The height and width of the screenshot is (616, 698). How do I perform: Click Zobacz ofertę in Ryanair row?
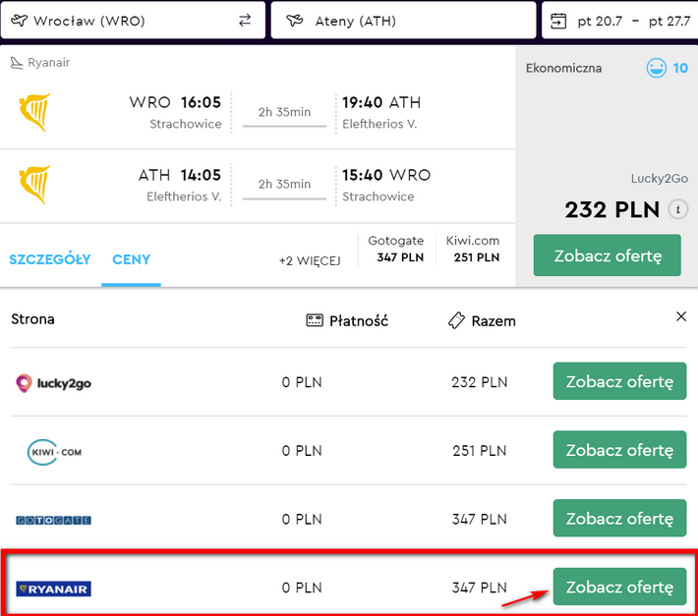pos(619,587)
